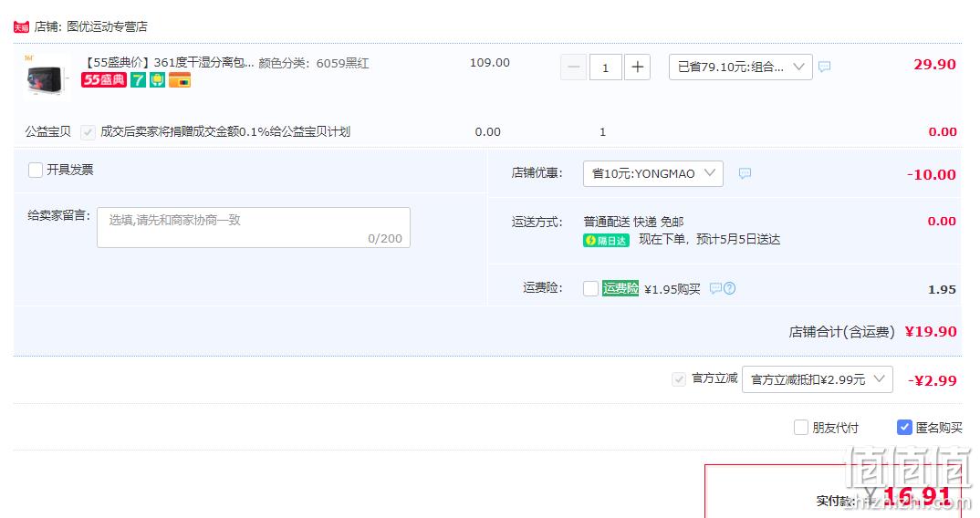Click the item price 29.90

[x=934, y=65]
